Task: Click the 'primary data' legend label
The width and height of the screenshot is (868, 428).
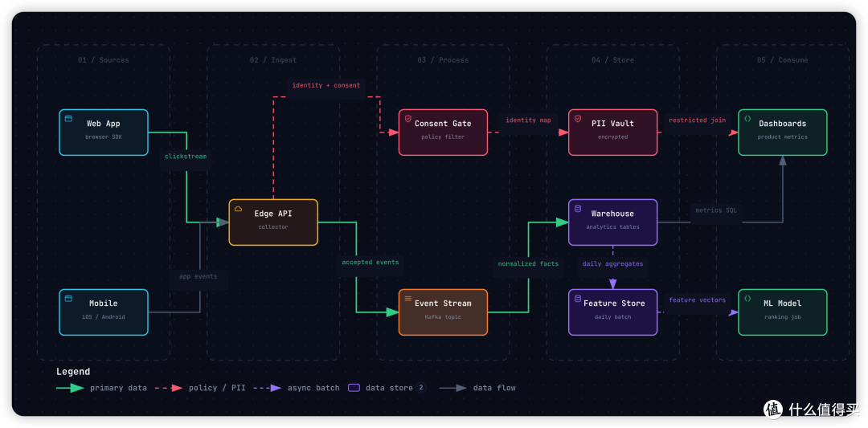Action: [118, 388]
